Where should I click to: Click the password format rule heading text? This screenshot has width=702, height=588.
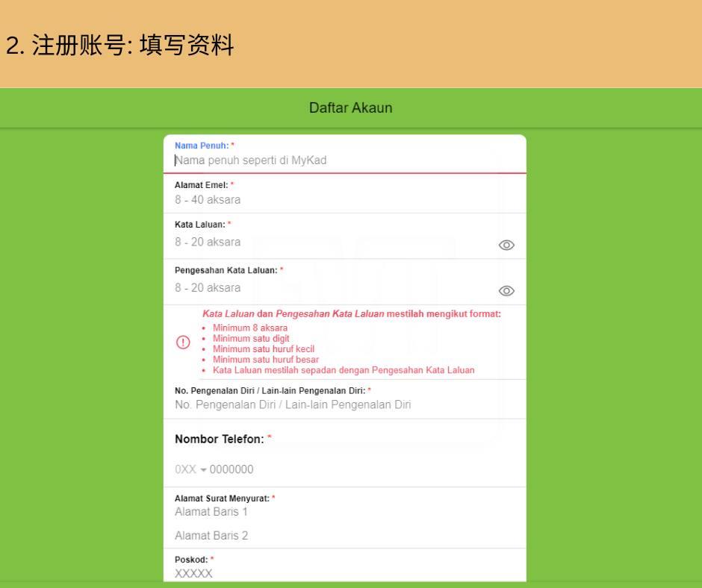[x=351, y=314]
